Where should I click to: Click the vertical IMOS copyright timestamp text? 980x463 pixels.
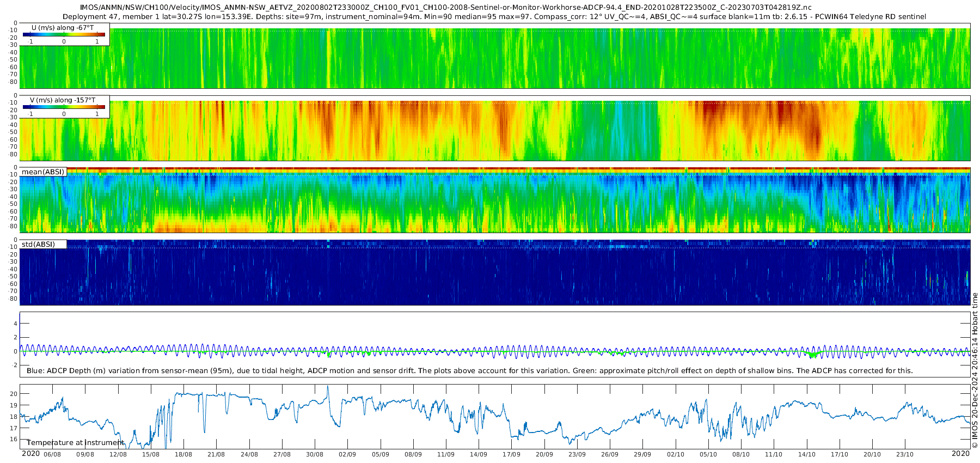(x=975, y=370)
